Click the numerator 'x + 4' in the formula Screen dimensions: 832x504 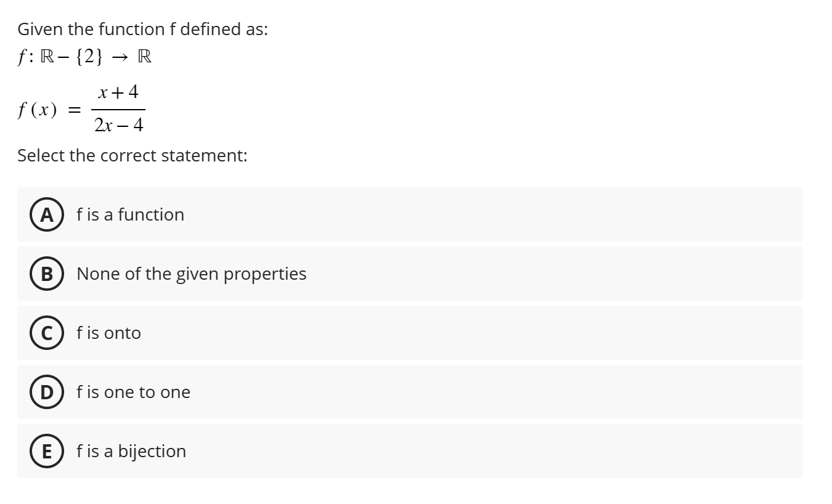[117, 91]
